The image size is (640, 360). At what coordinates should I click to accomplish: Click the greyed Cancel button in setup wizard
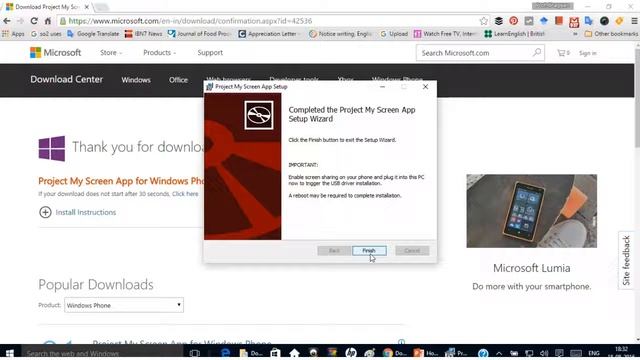[x=412, y=251]
